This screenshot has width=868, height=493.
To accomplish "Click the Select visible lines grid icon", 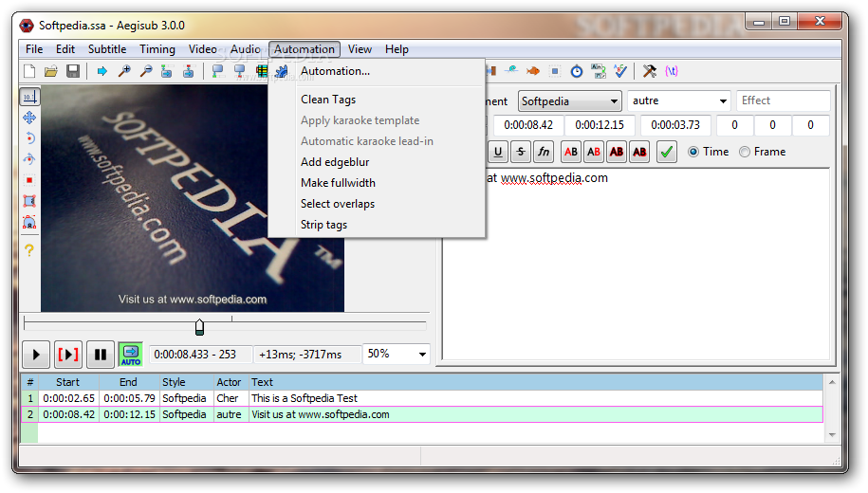I will click(261, 71).
